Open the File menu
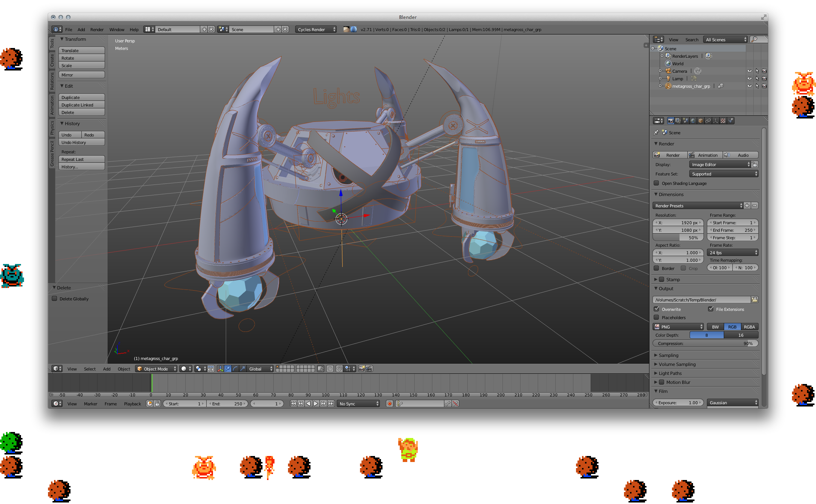Image resolution: width=816 pixels, height=504 pixels. click(69, 29)
